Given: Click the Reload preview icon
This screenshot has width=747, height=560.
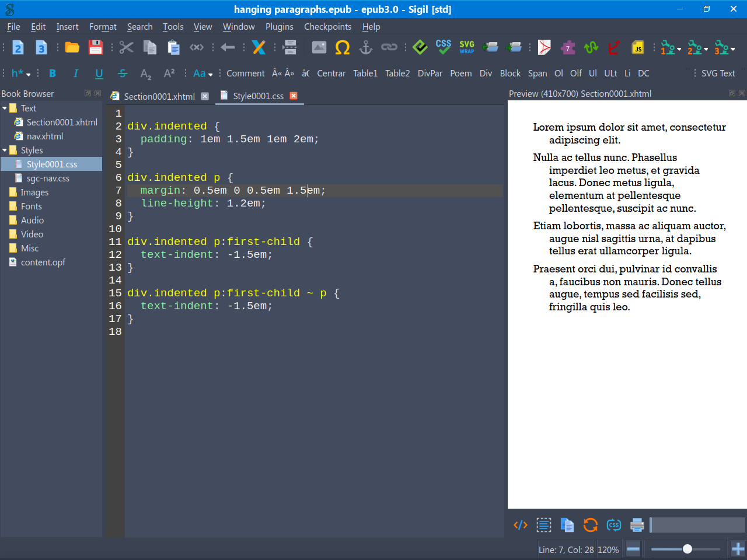Looking at the screenshot, I should pyautogui.click(x=590, y=525).
